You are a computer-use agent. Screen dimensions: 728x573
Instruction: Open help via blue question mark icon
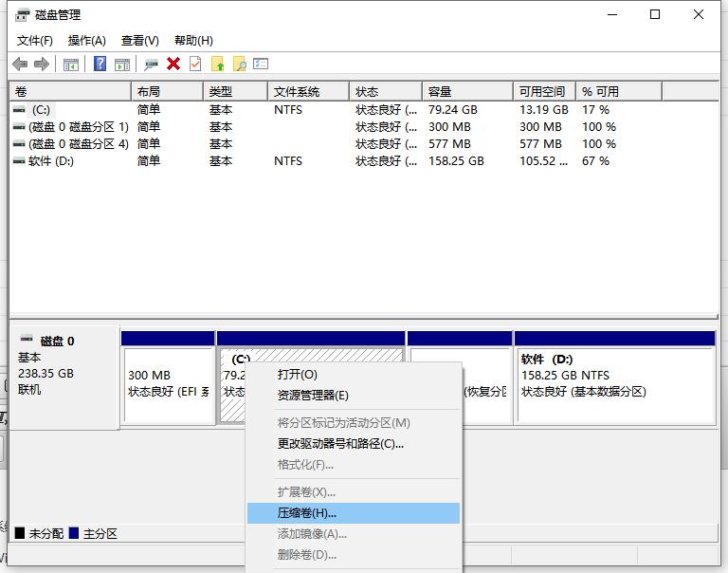[100, 64]
